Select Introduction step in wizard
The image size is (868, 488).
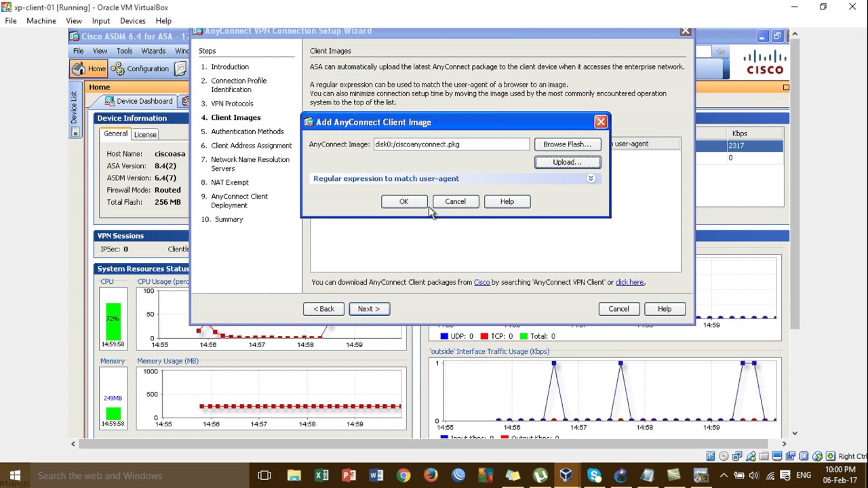(x=230, y=66)
